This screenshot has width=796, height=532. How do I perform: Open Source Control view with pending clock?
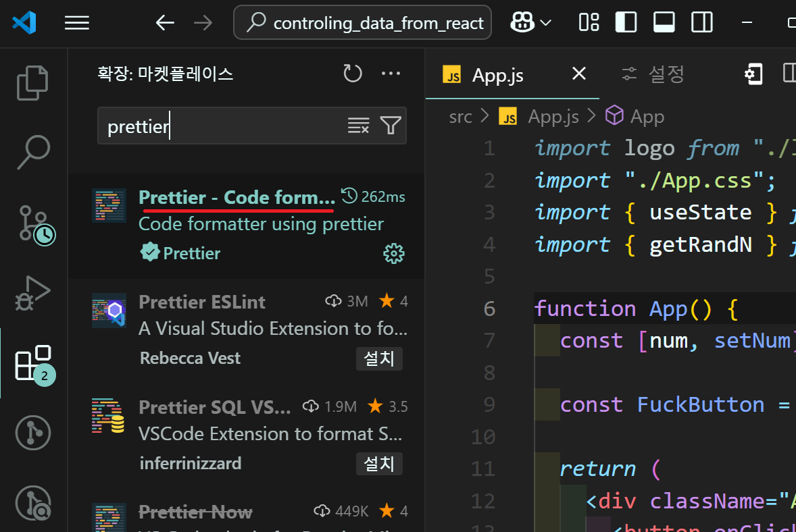(36, 225)
